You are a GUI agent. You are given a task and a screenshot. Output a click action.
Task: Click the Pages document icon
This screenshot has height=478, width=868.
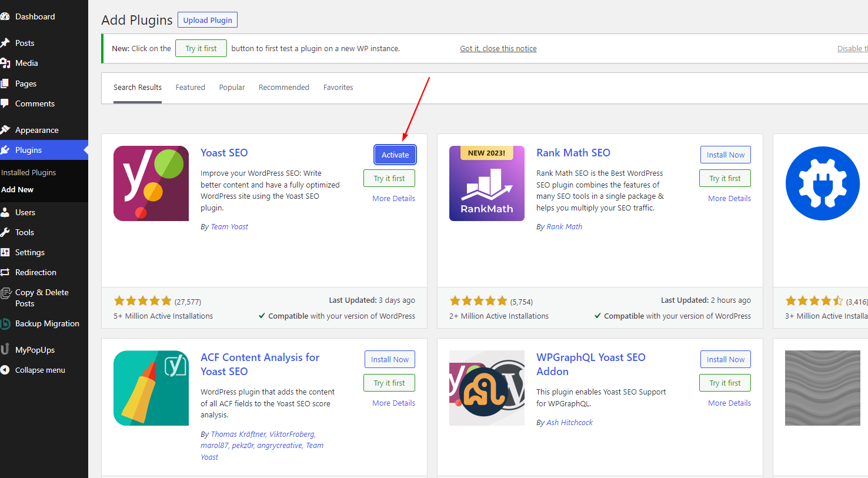coord(5,83)
